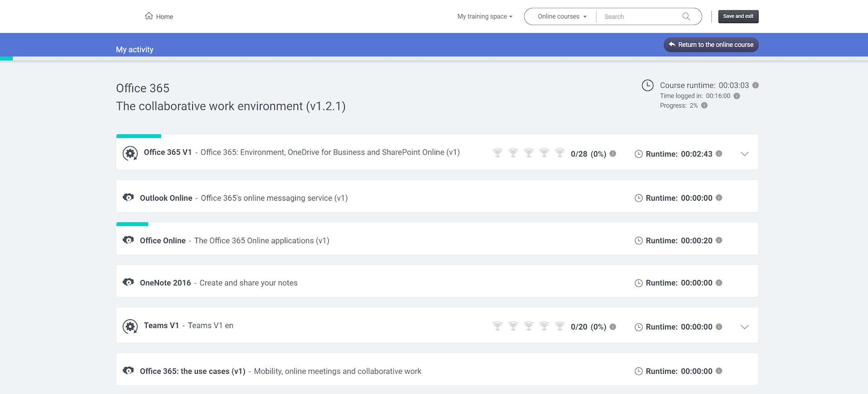Open the Office 365 V1 module title
868x394 pixels.
[x=168, y=152]
